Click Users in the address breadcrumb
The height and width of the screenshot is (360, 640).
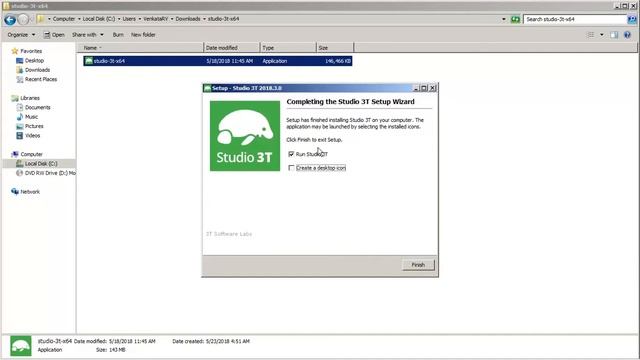pos(129,19)
